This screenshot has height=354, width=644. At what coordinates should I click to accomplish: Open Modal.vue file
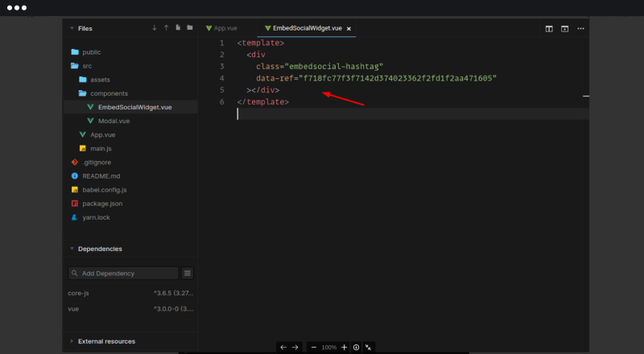(114, 121)
